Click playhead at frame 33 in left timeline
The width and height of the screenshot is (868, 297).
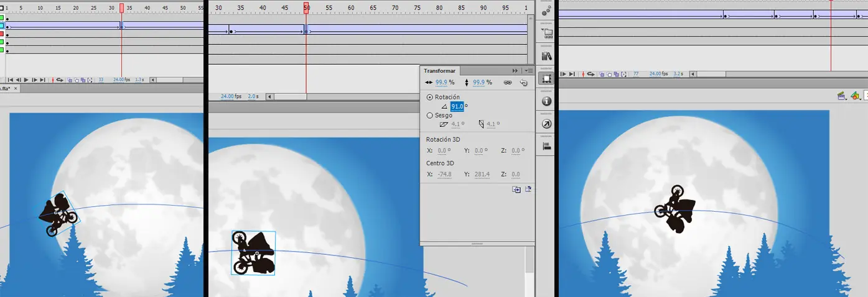click(x=121, y=7)
